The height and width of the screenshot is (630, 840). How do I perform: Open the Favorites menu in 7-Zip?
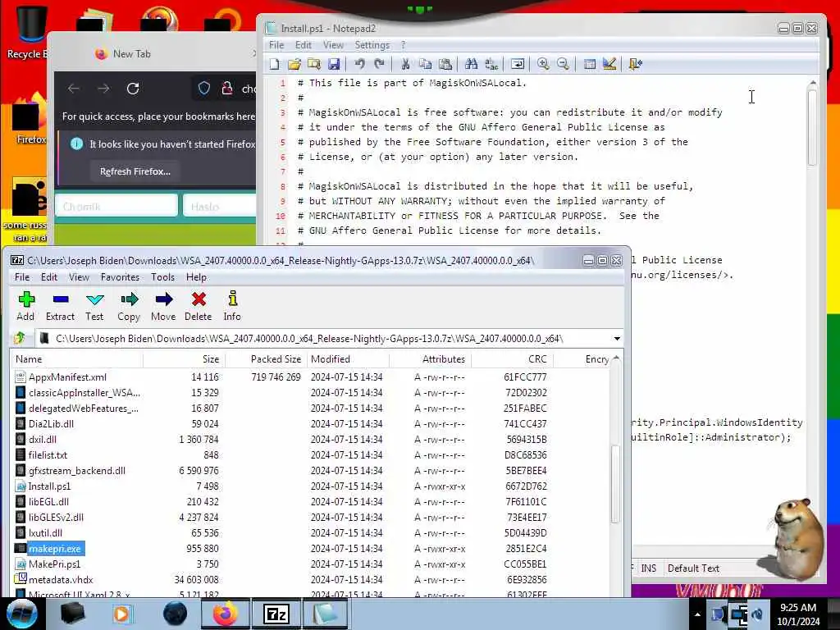tap(120, 277)
